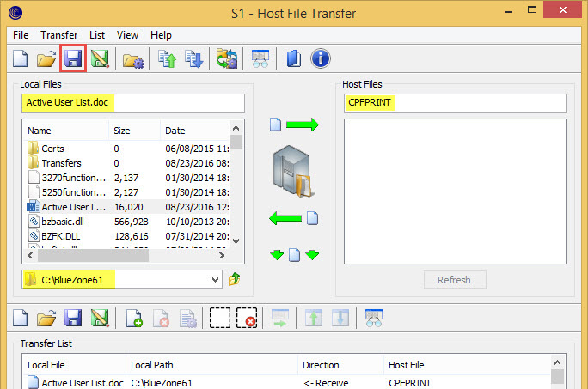588x389 pixels.
Task: Click the folder synchronize toolbar icon
Action: coord(227,59)
